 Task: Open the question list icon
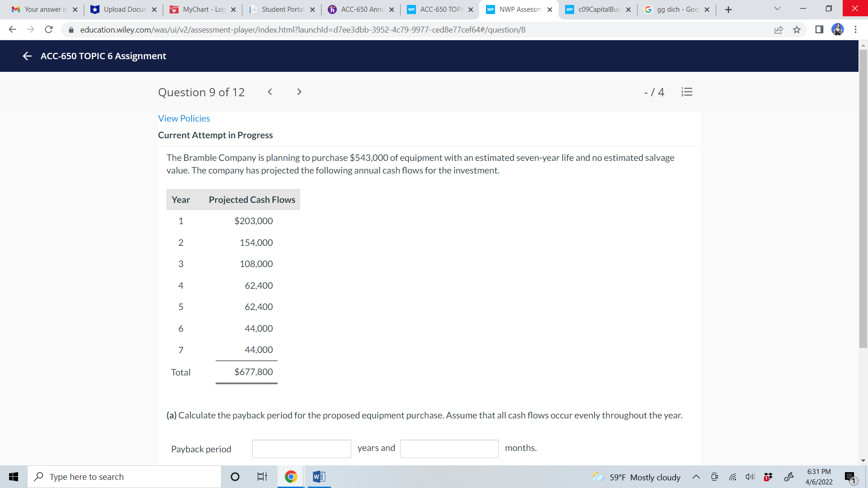coord(687,92)
